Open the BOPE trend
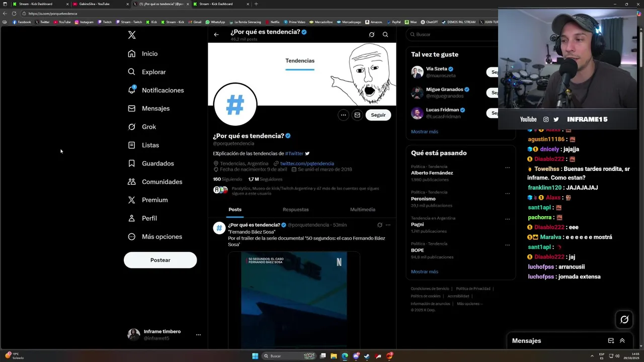The image size is (644, 362). click(x=418, y=250)
